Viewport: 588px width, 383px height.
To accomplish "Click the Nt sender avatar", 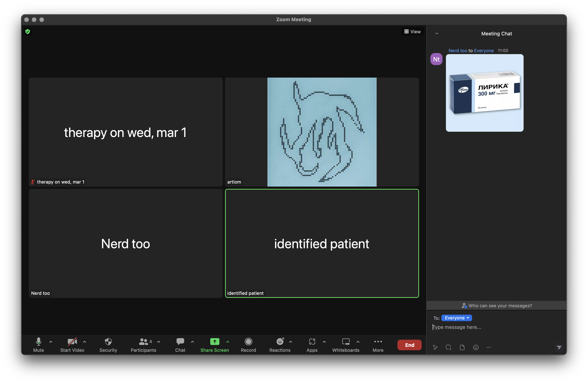I will 436,59.
